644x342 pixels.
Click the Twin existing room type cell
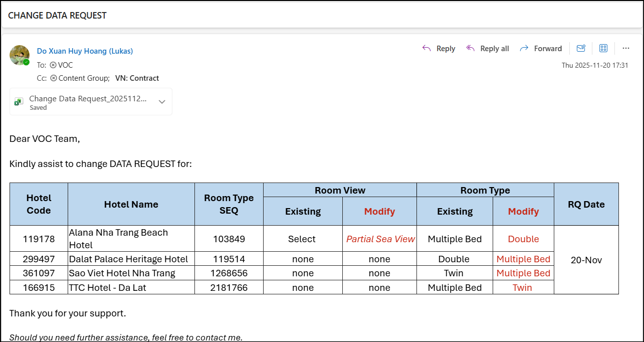tap(455, 273)
